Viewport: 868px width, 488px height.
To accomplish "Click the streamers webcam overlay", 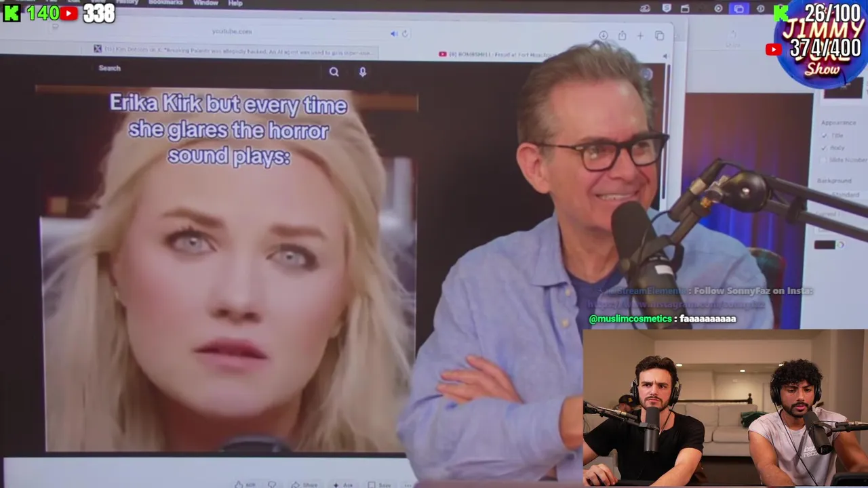I will pyautogui.click(x=724, y=408).
